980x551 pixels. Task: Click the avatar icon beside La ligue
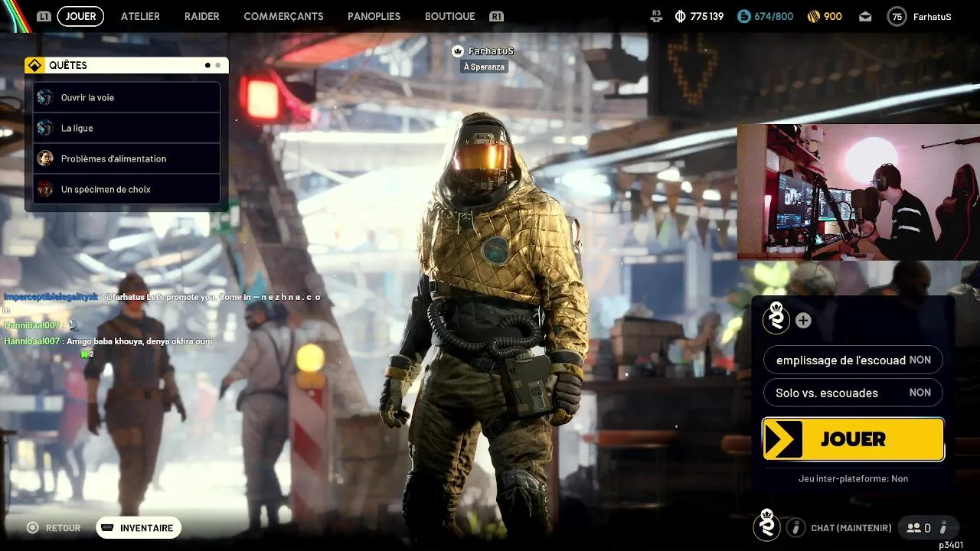pyautogui.click(x=45, y=128)
